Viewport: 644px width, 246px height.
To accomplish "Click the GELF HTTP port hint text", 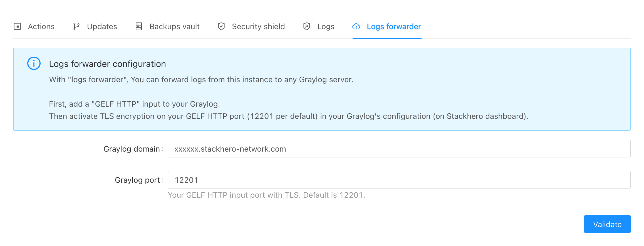I will click(x=266, y=195).
